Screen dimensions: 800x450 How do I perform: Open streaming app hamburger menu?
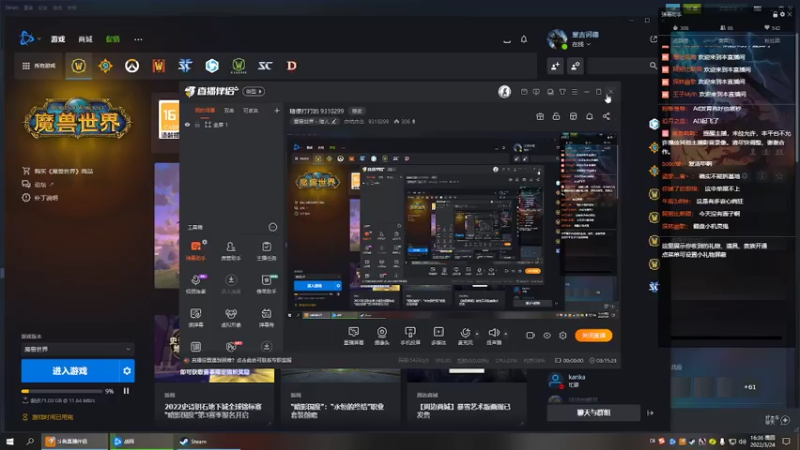click(x=574, y=92)
